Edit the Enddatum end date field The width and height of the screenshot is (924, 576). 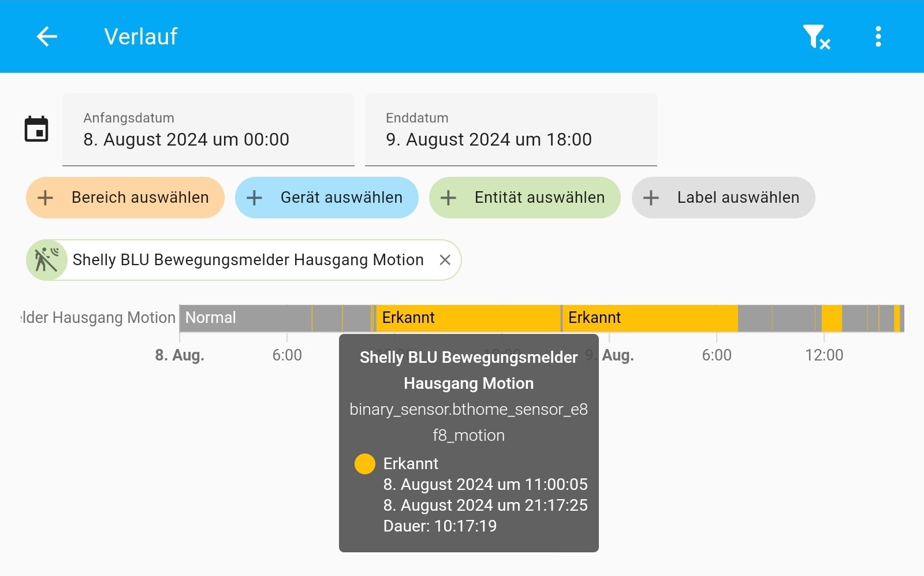click(x=511, y=130)
